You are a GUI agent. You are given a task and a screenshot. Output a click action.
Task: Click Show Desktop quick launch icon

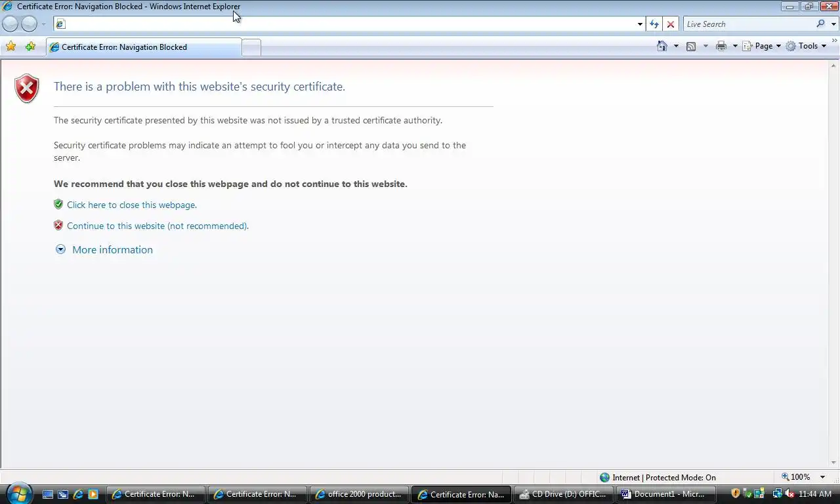[48, 494]
